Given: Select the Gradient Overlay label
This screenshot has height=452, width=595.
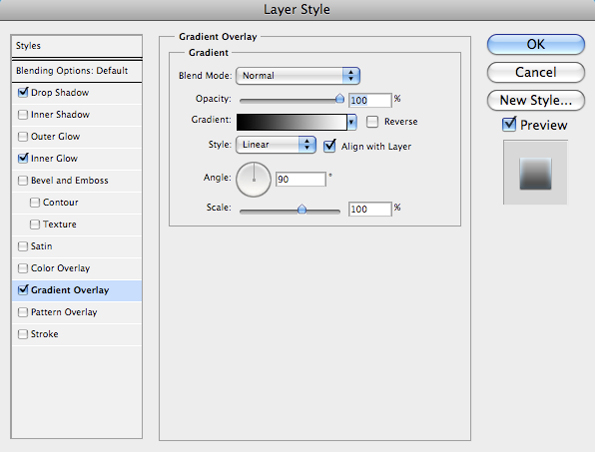Looking at the screenshot, I should [70, 290].
